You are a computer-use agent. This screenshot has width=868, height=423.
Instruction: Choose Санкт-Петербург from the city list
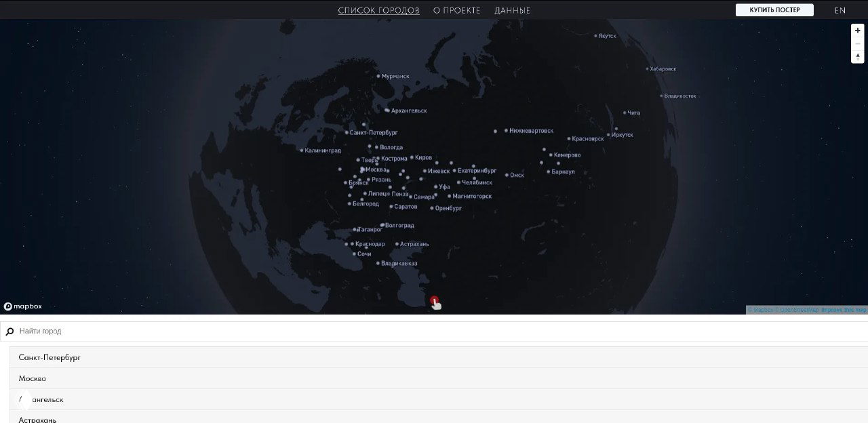point(50,357)
